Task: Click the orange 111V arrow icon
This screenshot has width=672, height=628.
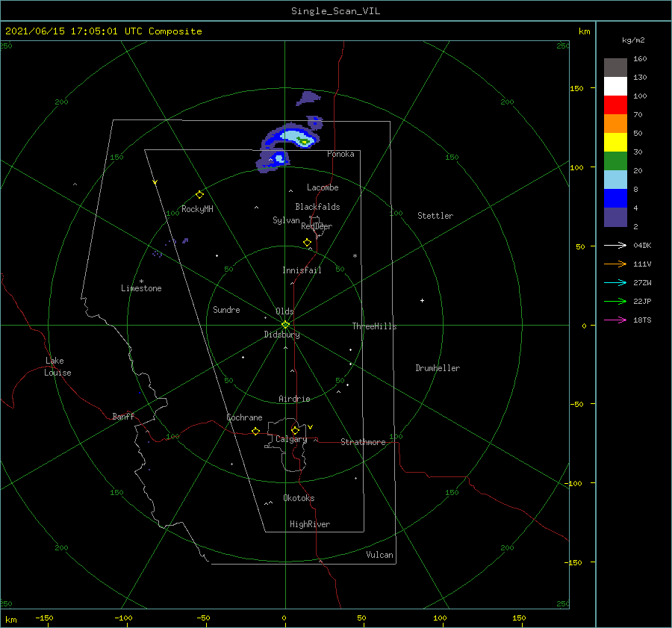Action: pos(615,264)
